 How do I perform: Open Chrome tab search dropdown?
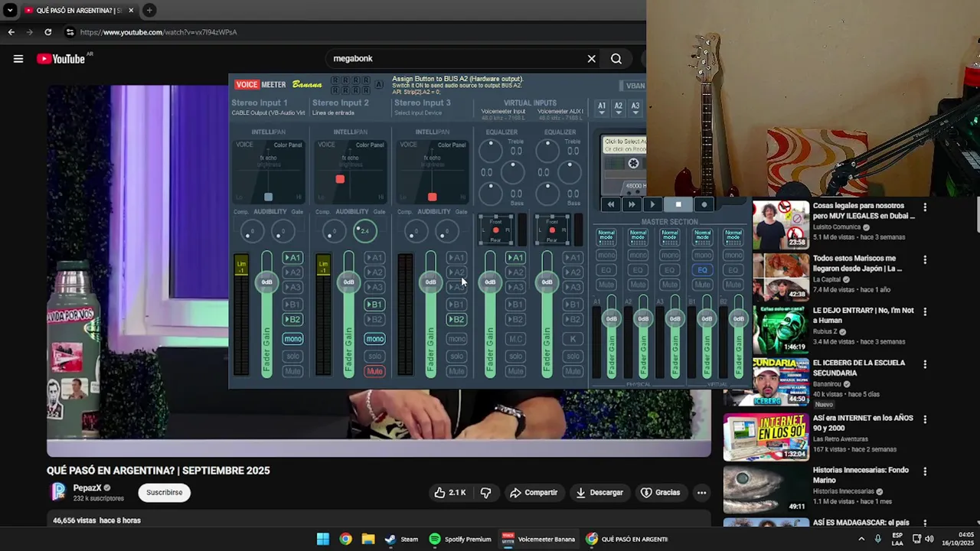coord(10,10)
